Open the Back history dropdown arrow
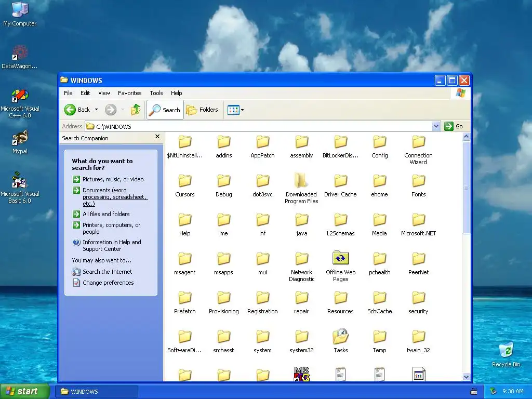Image resolution: width=532 pixels, height=399 pixels. tap(96, 110)
